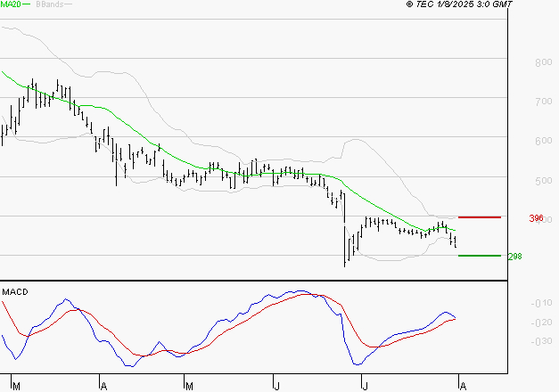Viewport: 559px width, 392px height.
Task: Select the rightmost A month marker
Action: (x=461, y=386)
